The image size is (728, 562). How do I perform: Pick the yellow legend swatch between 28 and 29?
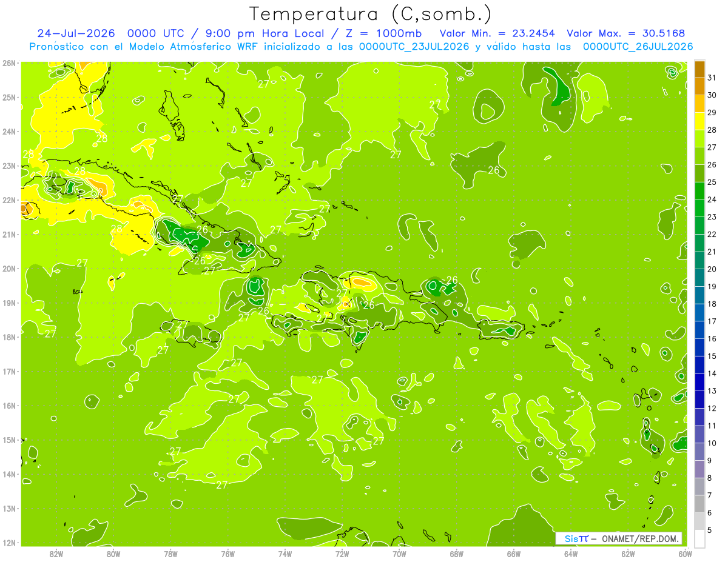tap(699, 121)
